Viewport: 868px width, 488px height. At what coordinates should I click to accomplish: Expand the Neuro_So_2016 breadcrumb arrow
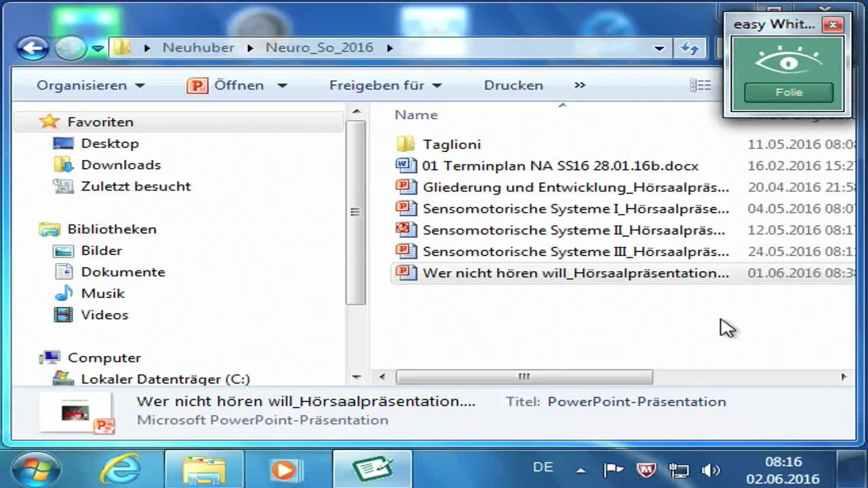click(x=389, y=47)
